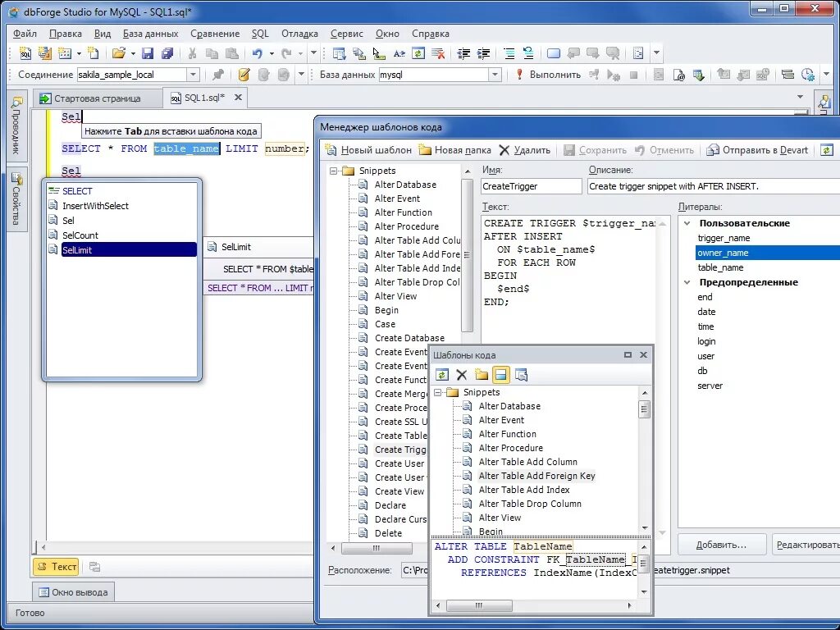Open the dropdown arrow next to Open folder icon

click(x=133, y=53)
